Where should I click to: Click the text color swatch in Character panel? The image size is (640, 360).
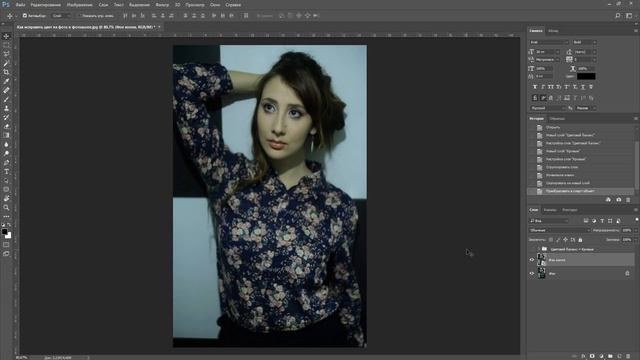(586, 76)
